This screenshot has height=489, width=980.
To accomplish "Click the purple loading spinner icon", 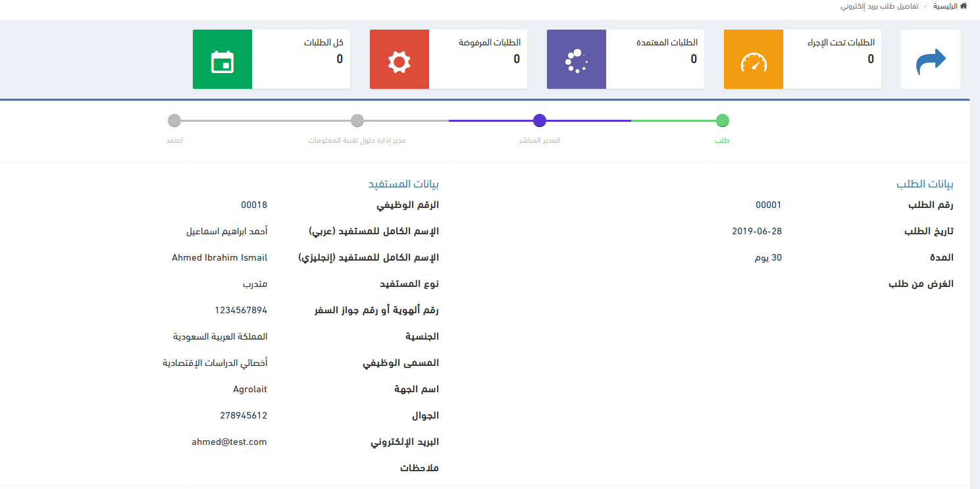I will click(x=576, y=60).
